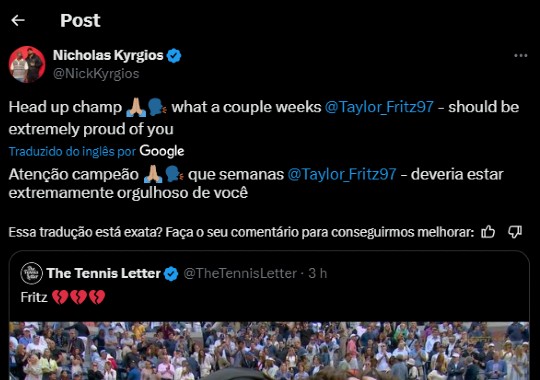
Task: Open The Tennis Letter account name
Action: click(104, 273)
